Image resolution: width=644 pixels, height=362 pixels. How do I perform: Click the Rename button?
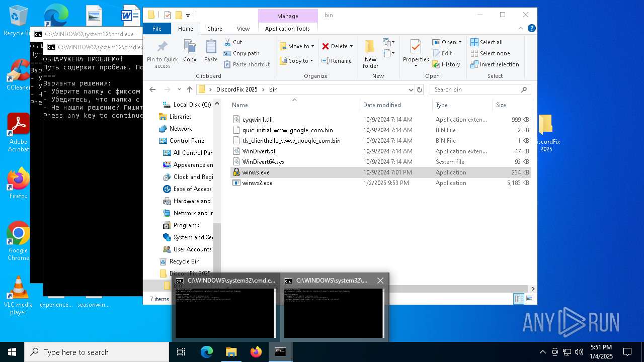tap(337, 61)
